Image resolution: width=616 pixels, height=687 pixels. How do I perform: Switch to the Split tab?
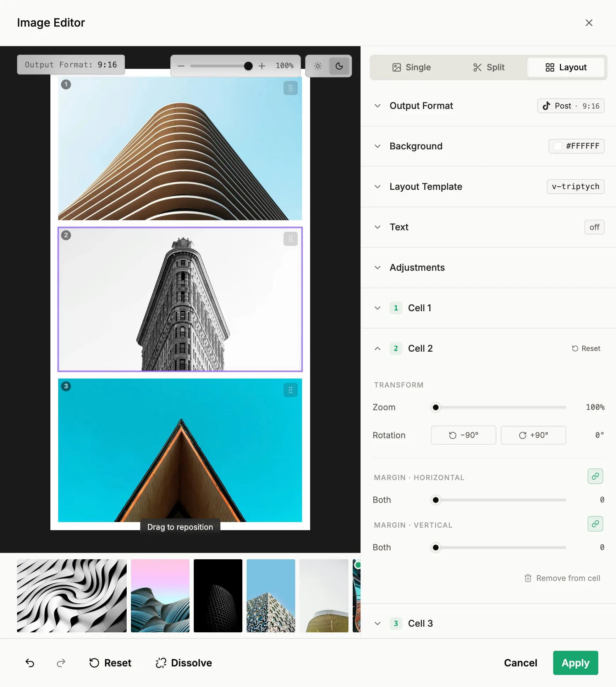coord(489,67)
